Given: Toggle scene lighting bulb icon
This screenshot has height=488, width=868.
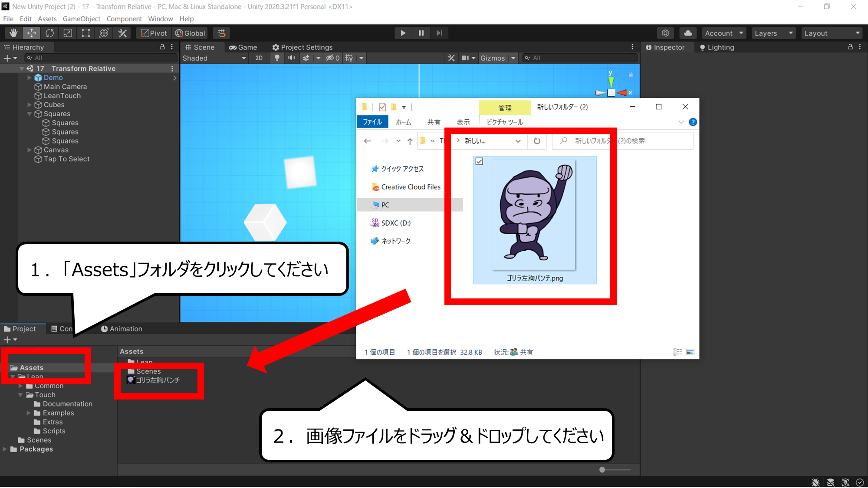Looking at the screenshot, I should [x=277, y=58].
